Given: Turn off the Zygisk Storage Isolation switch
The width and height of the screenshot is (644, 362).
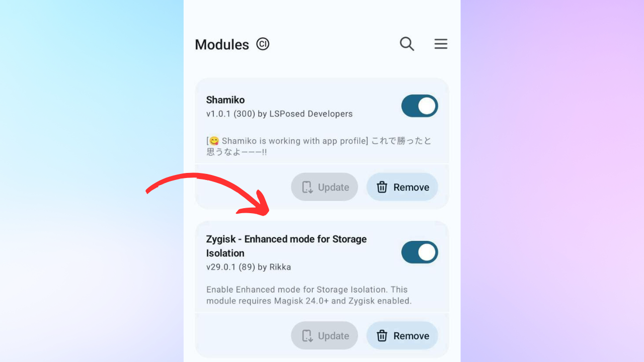Looking at the screenshot, I should (420, 252).
